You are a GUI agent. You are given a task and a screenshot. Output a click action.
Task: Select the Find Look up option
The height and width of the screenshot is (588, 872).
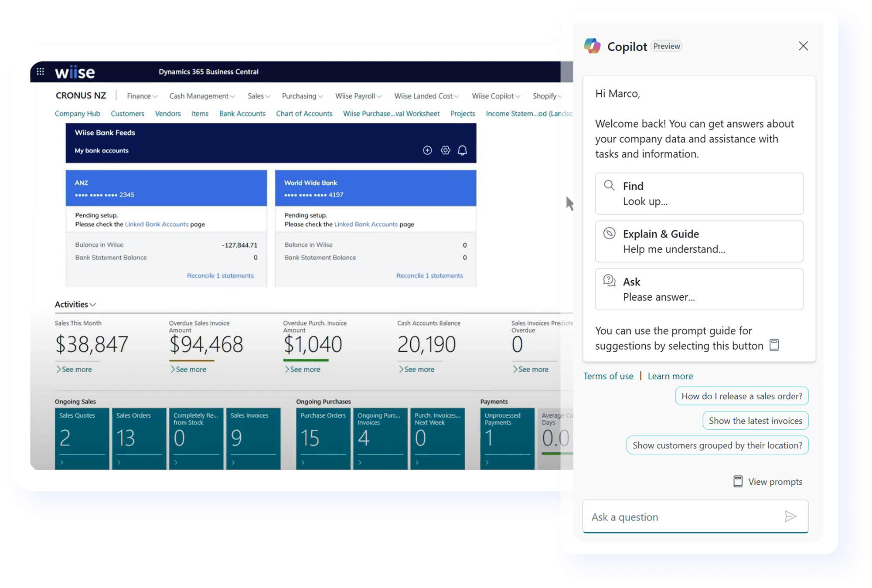(x=699, y=194)
